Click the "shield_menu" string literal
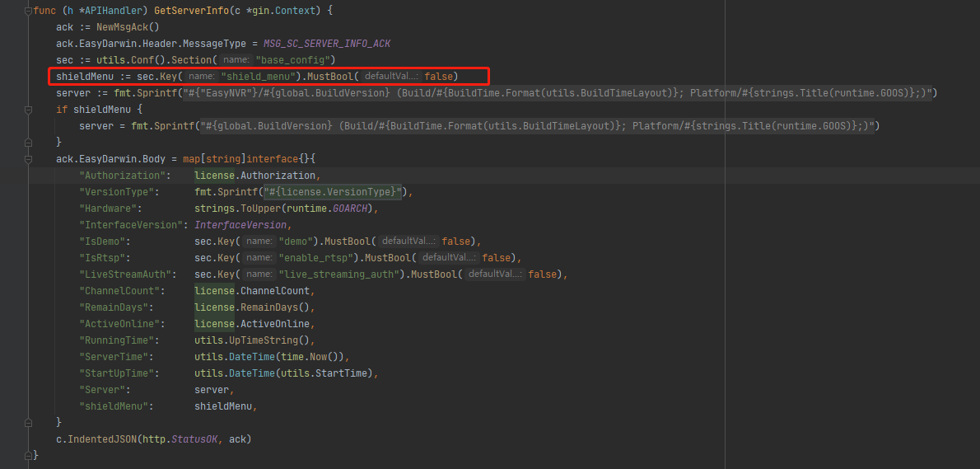This screenshot has width=980, height=469. pyautogui.click(x=258, y=77)
